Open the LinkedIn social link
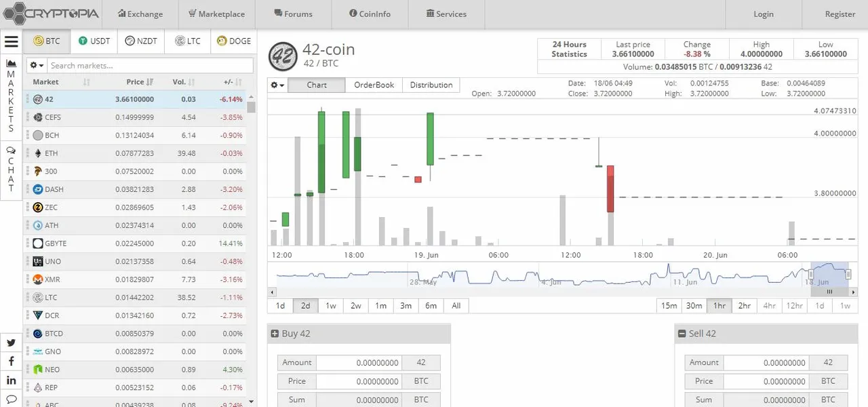Viewport: 868px width, 407px height. [12, 381]
